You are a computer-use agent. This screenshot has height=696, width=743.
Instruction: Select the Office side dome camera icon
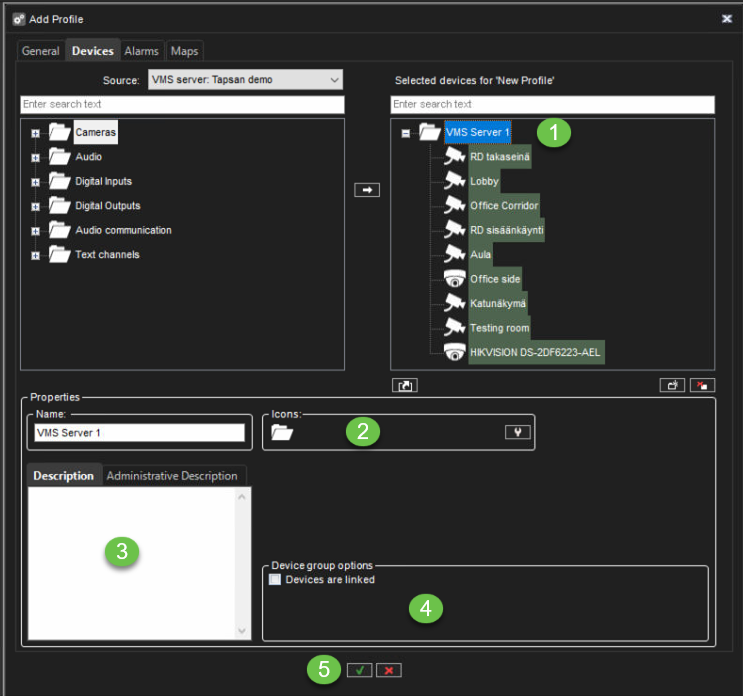(455, 279)
